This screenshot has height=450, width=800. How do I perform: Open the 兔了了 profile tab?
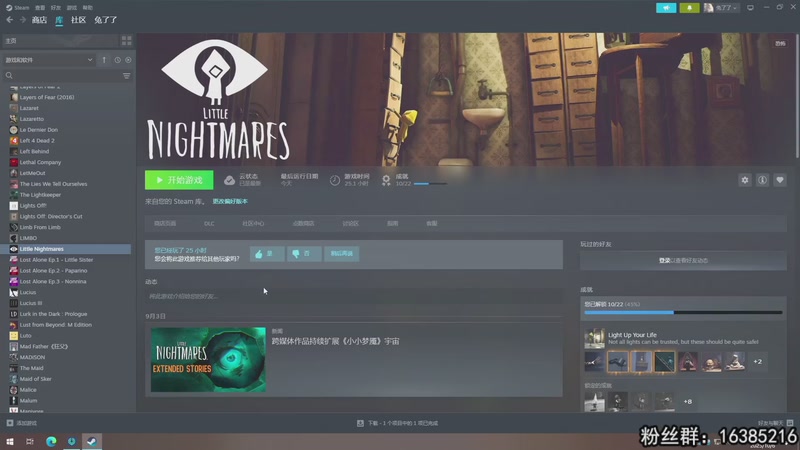[106, 20]
